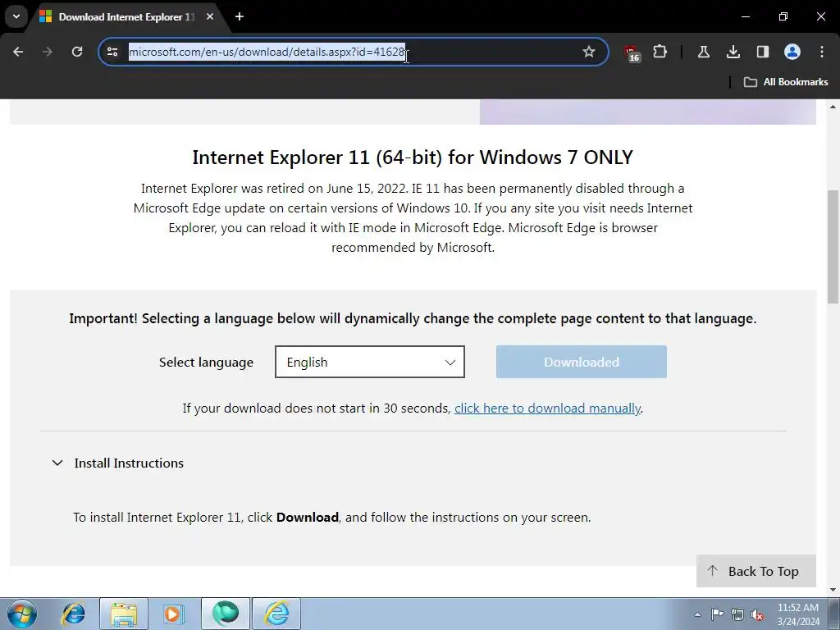Minimize the Chrome window

tap(745, 16)
